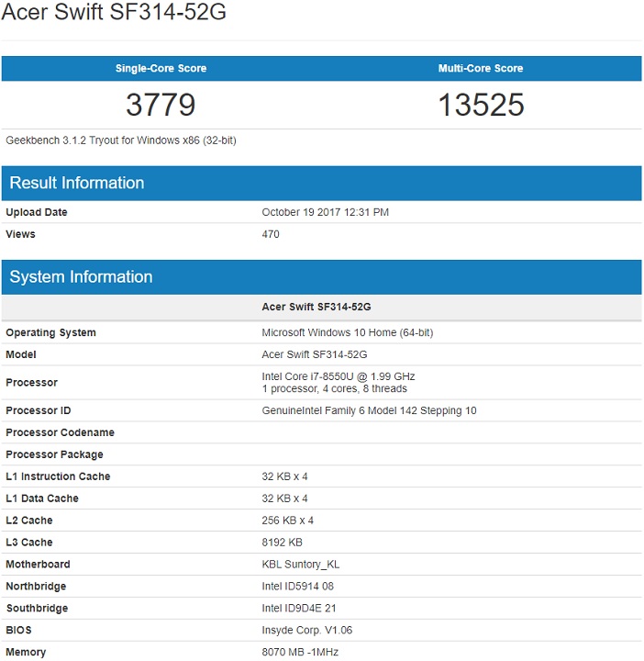Click the Processor Codename label
644x661 pixels.
pyautogui.click(x=61, y=432)
